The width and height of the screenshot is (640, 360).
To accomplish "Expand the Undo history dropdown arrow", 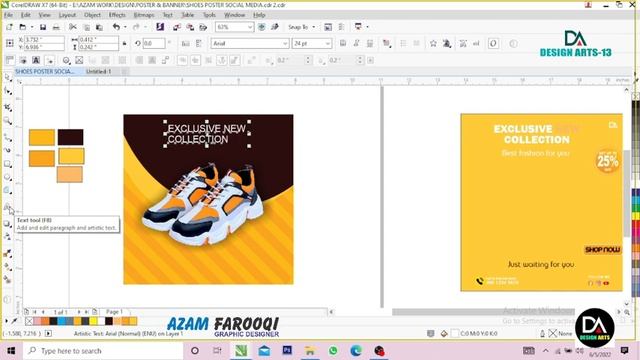I will (x=125, y=27).
